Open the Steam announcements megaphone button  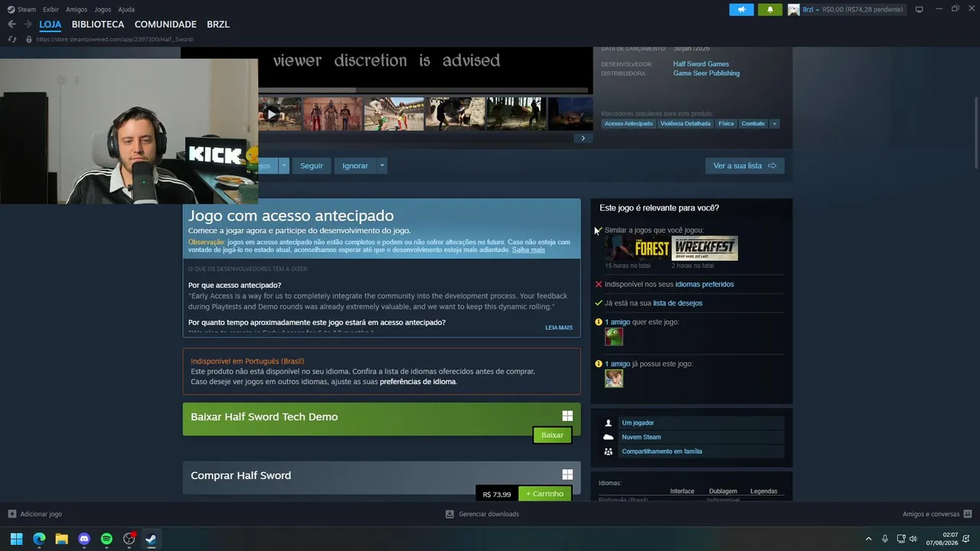[741, 9]
